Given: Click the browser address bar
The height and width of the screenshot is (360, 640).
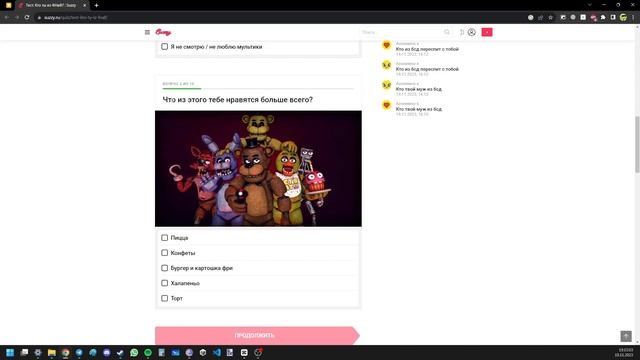Looking at the screenshot, I should pos(278,18).
